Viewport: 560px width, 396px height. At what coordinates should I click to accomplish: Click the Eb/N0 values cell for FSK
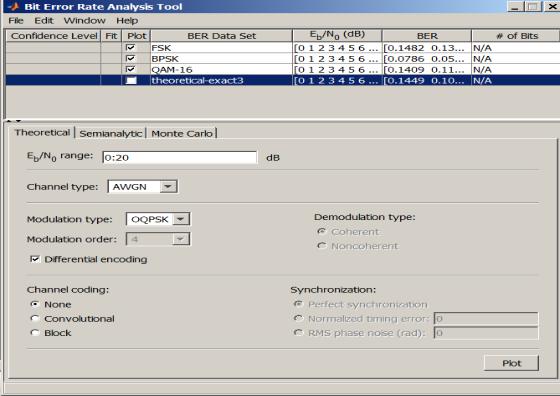[337, 48]
